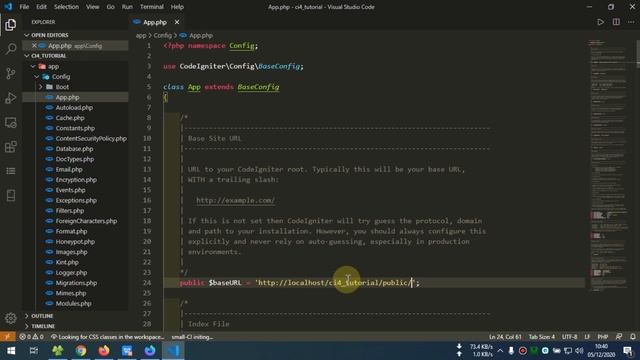Open Task View on taskbar
Viewport: 640px width, 360px height.
point(34,351)
